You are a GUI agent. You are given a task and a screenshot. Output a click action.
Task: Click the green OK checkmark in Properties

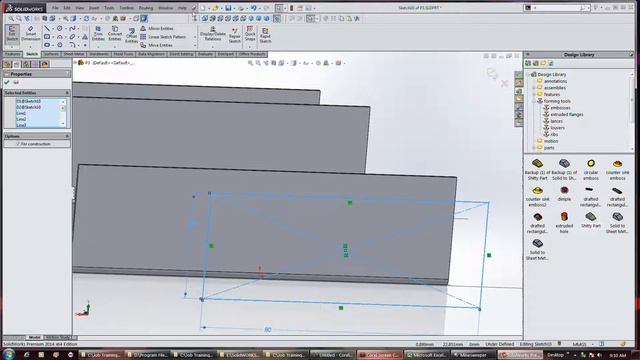coord(7,82)
